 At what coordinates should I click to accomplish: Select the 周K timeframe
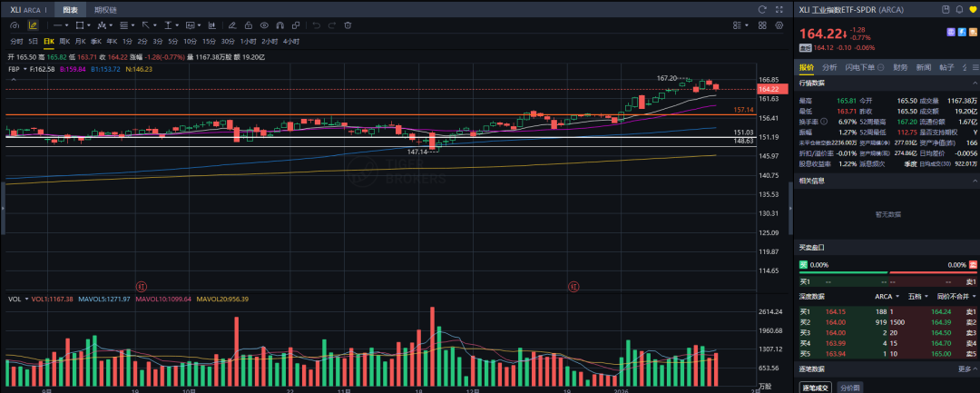point(64,42)
